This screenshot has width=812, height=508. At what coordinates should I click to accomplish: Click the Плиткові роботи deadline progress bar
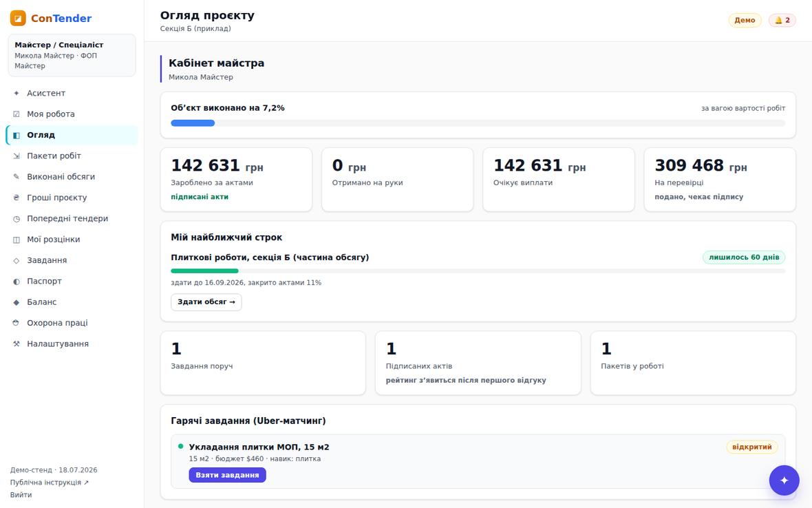(x=478, y=271)
